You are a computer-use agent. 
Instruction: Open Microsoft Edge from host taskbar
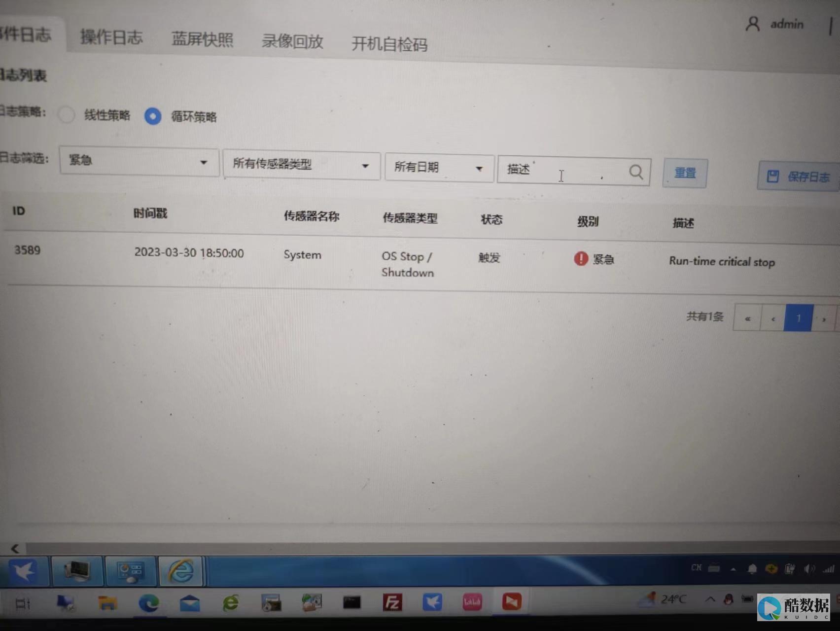pos(149,602)
